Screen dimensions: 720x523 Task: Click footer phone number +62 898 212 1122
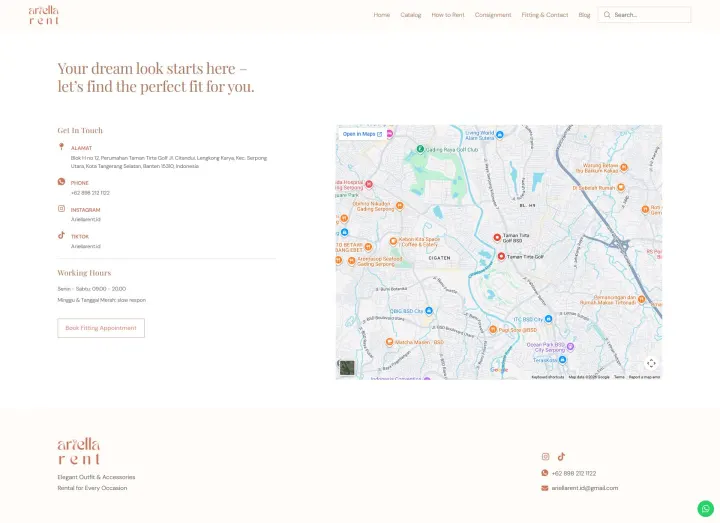coord(574,473)
